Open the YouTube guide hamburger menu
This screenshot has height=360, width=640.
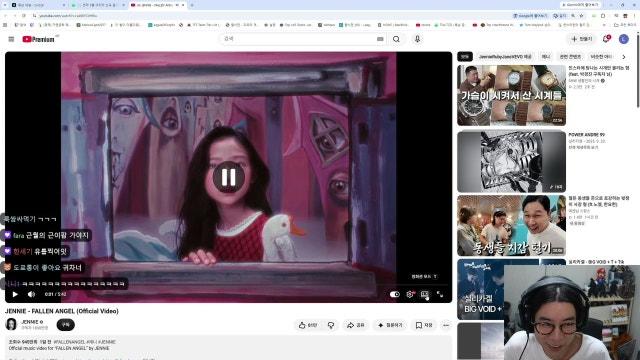(11, 39)
